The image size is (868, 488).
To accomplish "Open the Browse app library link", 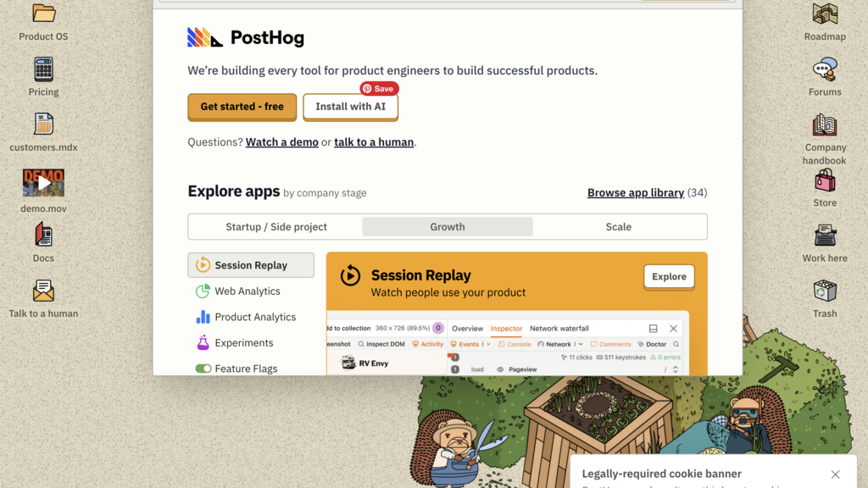I will coord(636,192).
